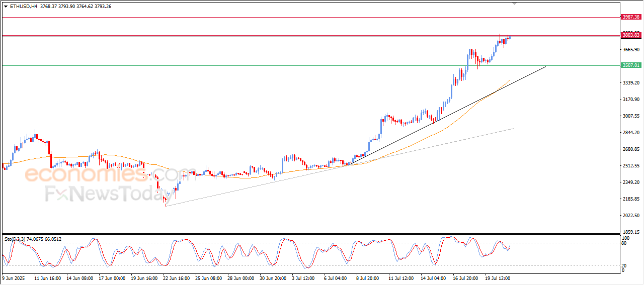Screen dimensions: 644x285
Task: Click the 14 Jun 08:00 time label
Action: click(80, 277)
